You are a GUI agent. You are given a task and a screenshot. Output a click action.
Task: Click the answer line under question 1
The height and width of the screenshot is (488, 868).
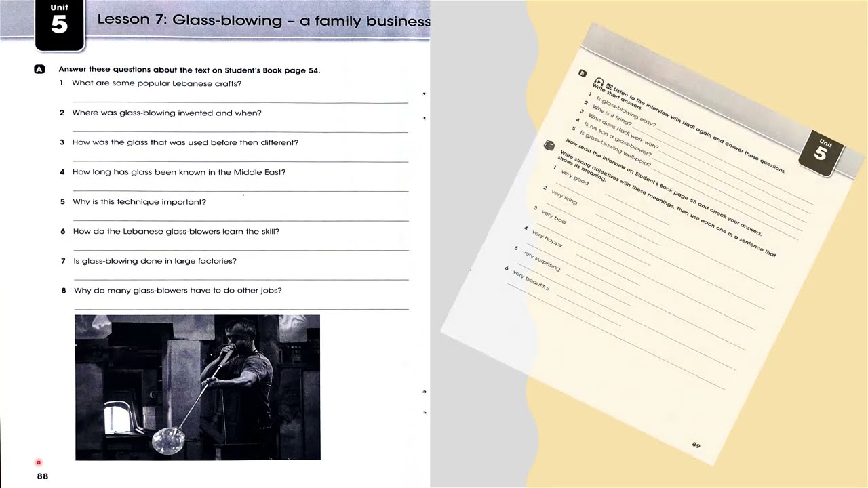(240, 101)
